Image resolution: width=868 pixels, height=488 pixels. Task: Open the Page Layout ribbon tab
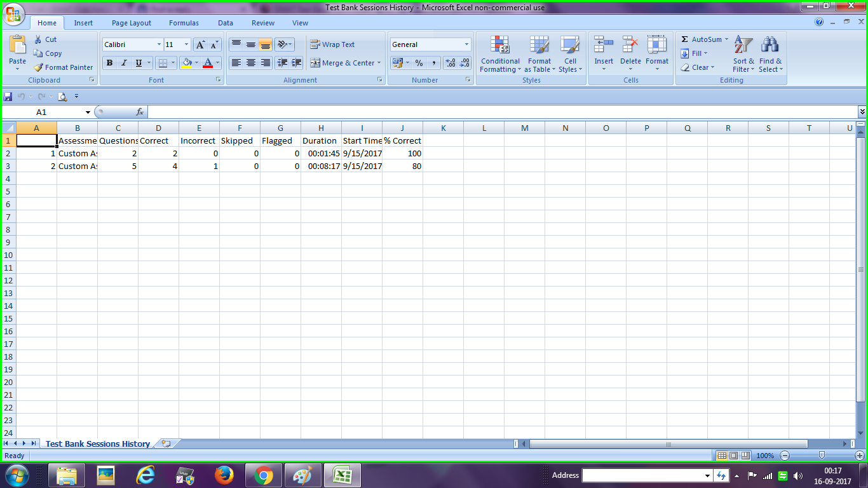click(132, 23)
